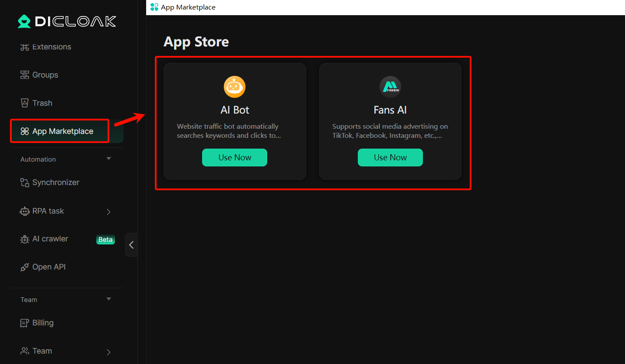
Task: Click the Team section header label
Action: (29, 300)
